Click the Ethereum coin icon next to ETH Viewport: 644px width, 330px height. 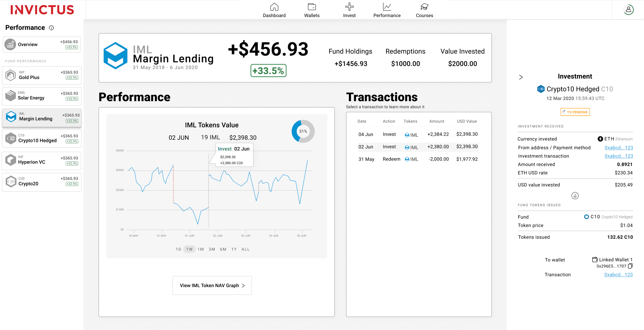point(600,139)
